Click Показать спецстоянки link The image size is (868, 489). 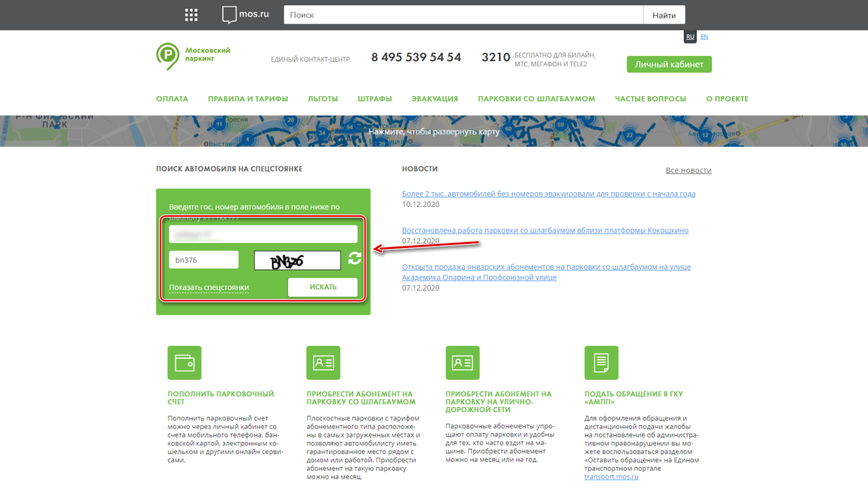pyautogui.click(x=209, y=287)
